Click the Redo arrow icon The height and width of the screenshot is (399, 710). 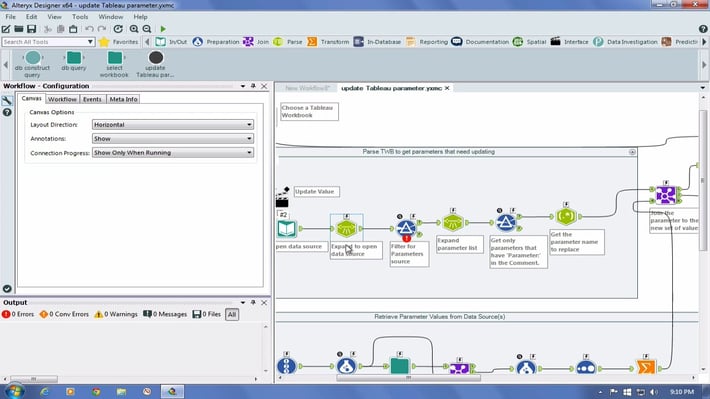coord(102,29)
